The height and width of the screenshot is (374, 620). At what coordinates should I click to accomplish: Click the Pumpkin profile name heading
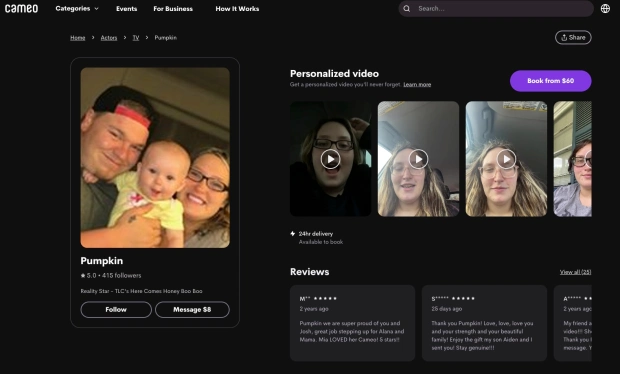(102, 261)
